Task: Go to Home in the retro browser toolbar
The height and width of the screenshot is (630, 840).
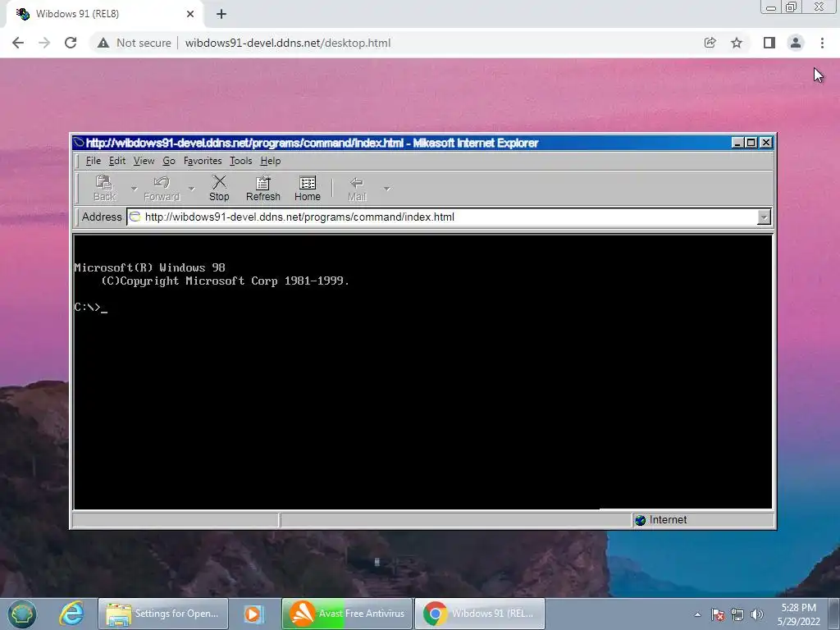Action: [308, 189]
